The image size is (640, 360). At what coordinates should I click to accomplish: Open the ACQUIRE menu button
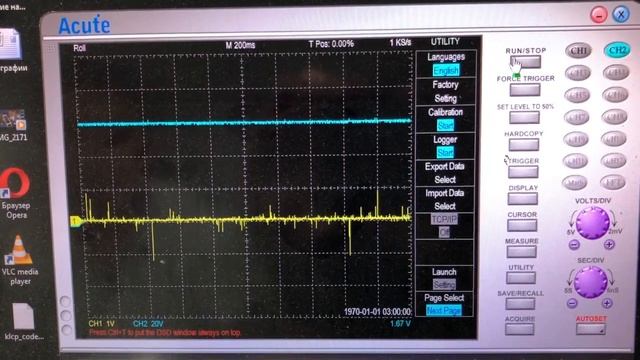pos(520,329)
